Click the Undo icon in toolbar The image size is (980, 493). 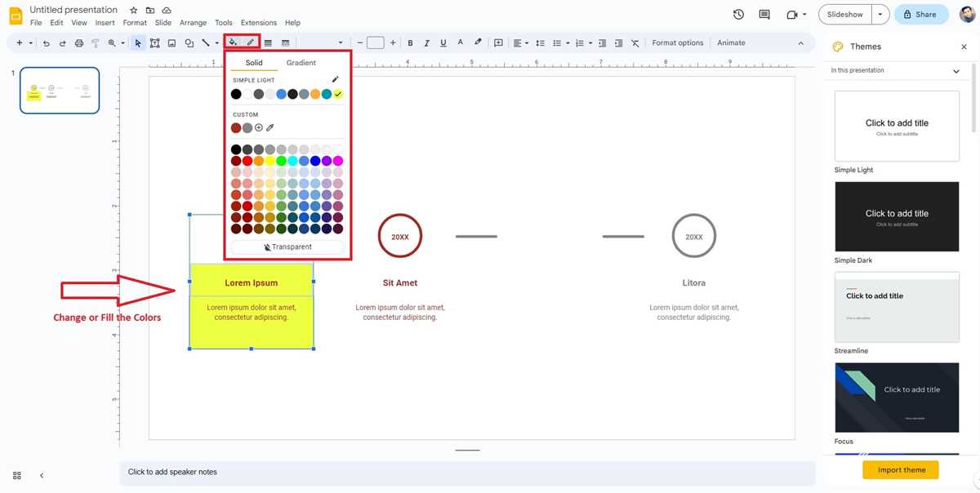pos(47,43)
